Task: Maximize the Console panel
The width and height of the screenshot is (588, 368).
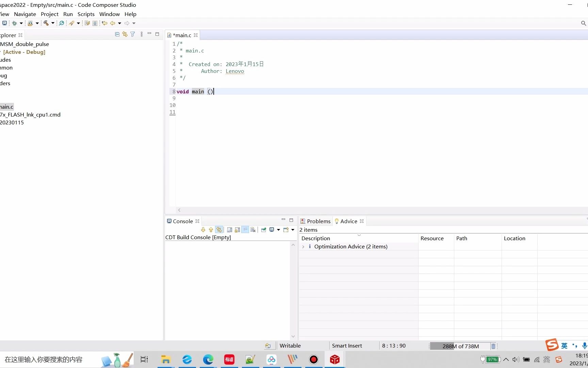Action: [x=291, y=220]
